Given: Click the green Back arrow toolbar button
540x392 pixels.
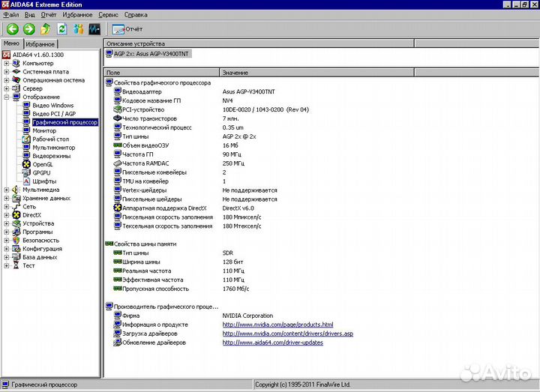Looking at the screenshot, I should pos(13,29).
